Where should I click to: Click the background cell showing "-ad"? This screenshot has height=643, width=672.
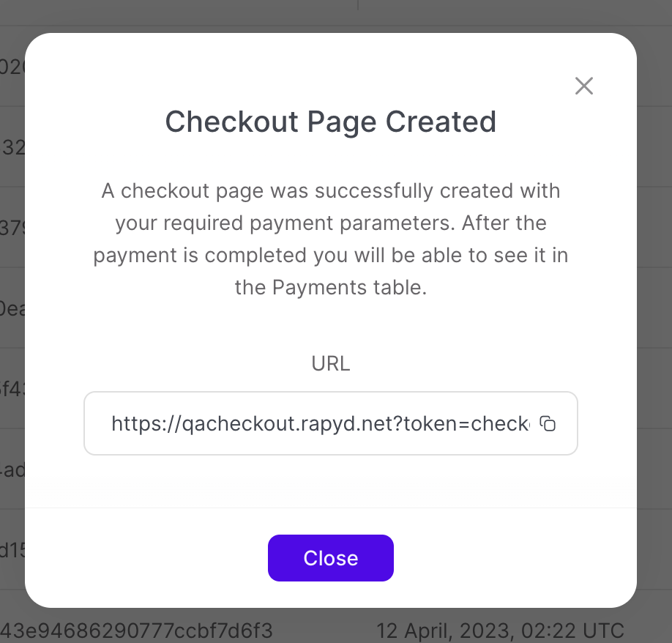point(12,469)
